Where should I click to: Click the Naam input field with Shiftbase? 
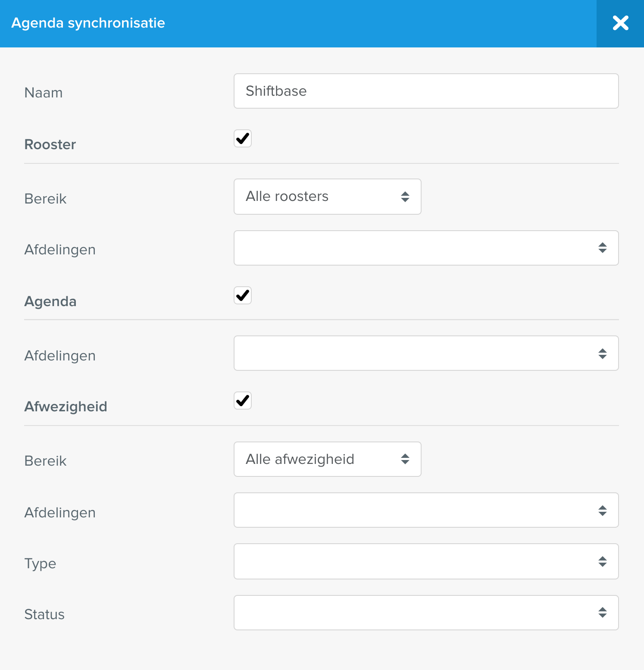426,91
